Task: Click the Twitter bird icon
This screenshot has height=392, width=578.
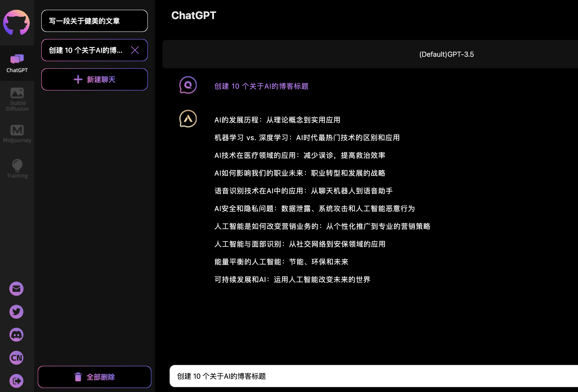Action: coord(16,312)
